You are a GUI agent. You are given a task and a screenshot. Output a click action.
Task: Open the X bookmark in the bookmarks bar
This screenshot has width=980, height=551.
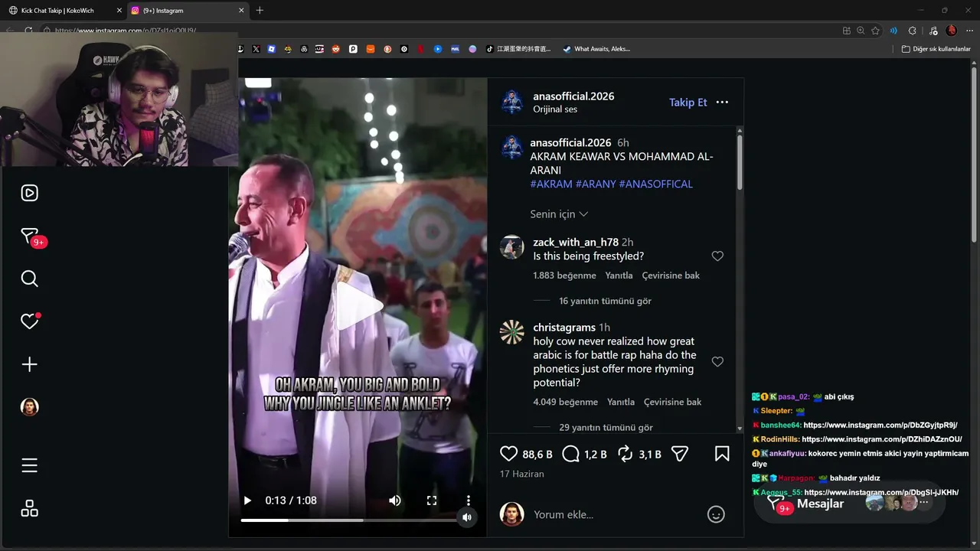click(x=256, y=49)
